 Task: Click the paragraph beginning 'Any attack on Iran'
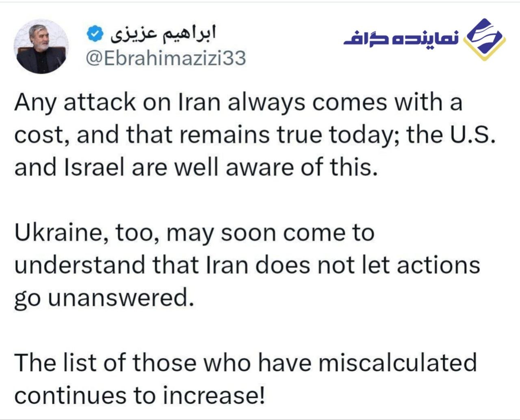[x=255, y=135]
